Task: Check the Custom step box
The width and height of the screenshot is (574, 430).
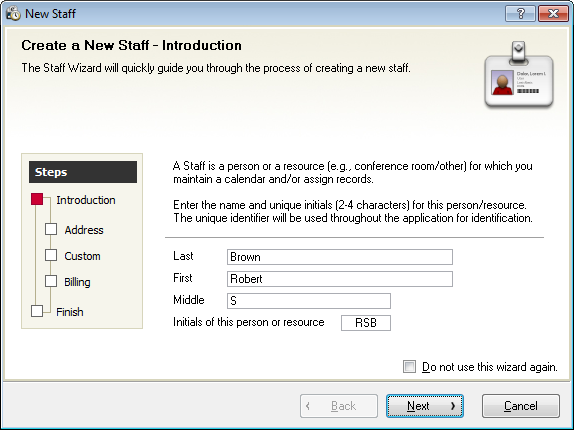Action: 51,255
